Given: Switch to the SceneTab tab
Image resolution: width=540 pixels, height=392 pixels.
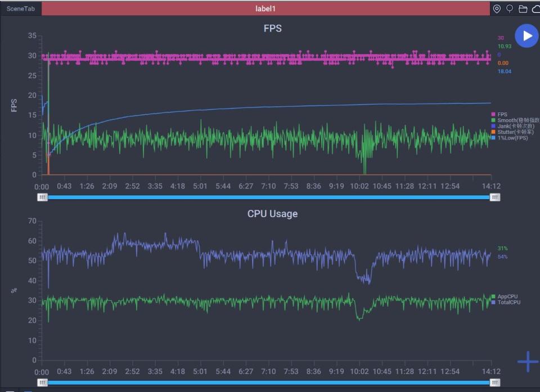Looking at the screenshot, I should point(21,8).
